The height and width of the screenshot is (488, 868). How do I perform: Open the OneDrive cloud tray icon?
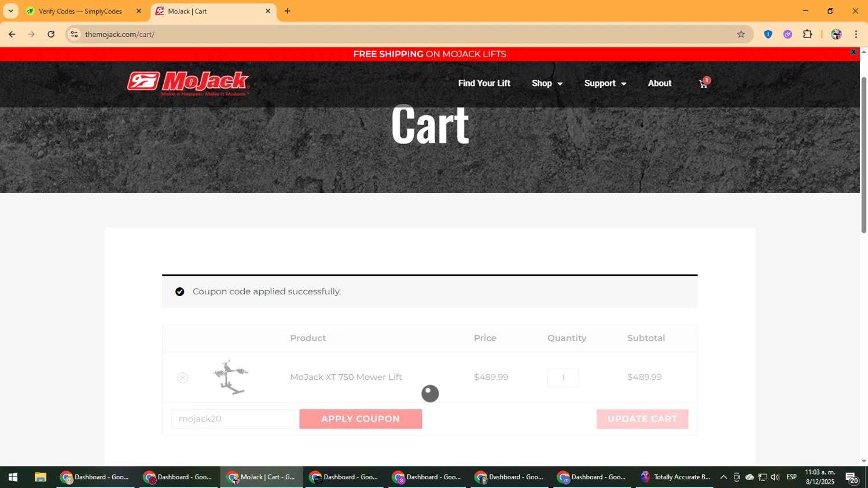click(x=749, y=477)
